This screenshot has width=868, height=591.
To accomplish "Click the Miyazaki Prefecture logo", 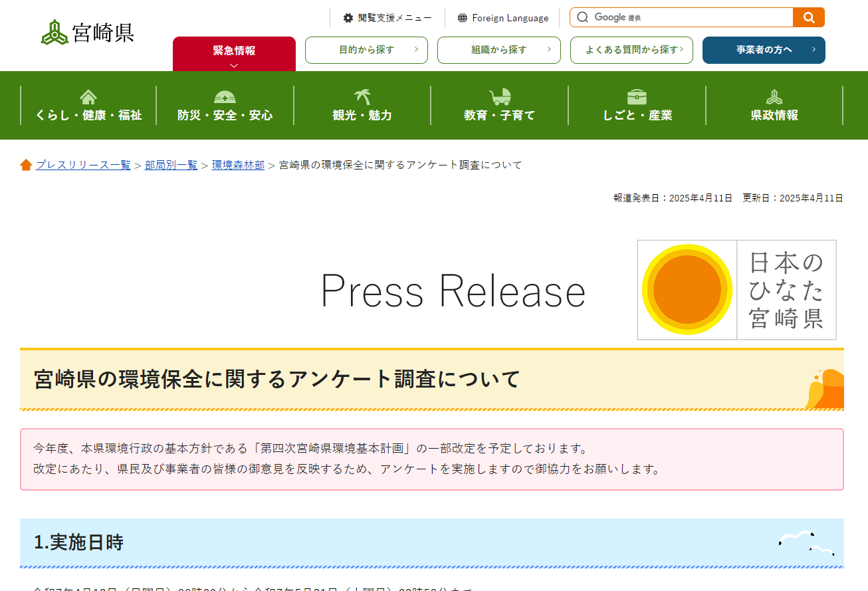I will click(x=88, y=32).
